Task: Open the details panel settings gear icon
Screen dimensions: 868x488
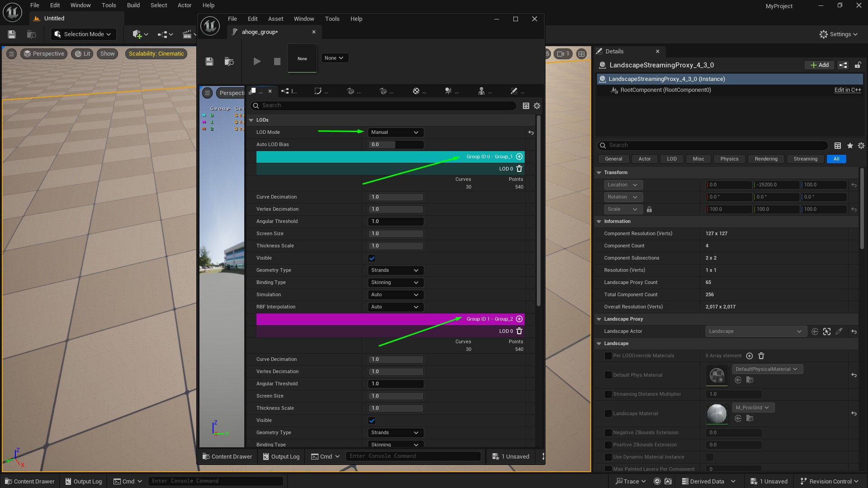Action: [x=861, y=146]
